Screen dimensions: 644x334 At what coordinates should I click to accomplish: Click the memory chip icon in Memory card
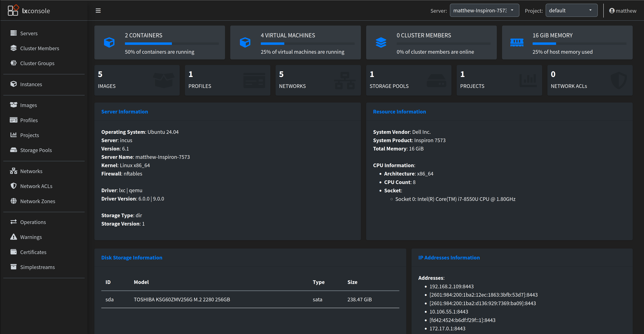point(517,43)
